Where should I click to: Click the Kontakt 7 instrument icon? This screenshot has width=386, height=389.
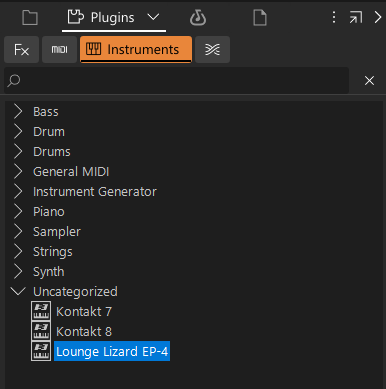[41, 311]
